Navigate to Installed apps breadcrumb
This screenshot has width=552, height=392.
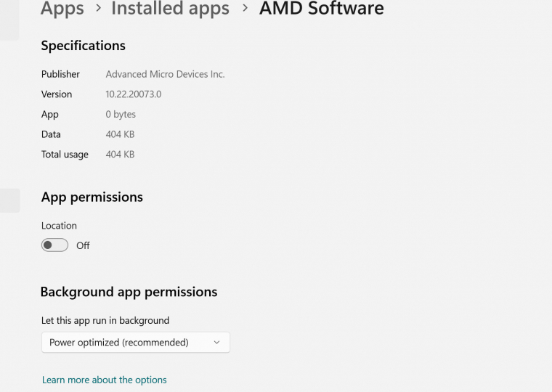coord(170,9)
